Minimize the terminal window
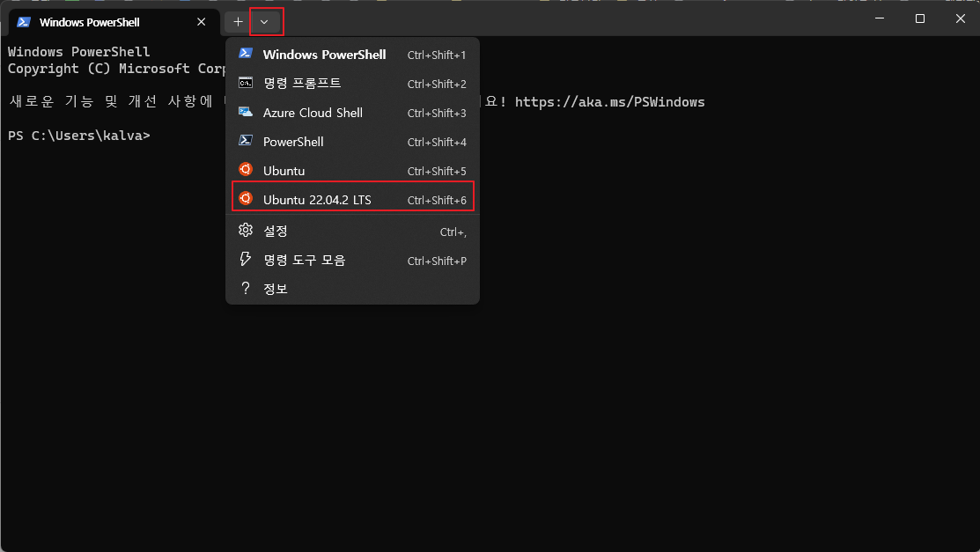The height and width of the screenshot is (552, 980). 880,18
